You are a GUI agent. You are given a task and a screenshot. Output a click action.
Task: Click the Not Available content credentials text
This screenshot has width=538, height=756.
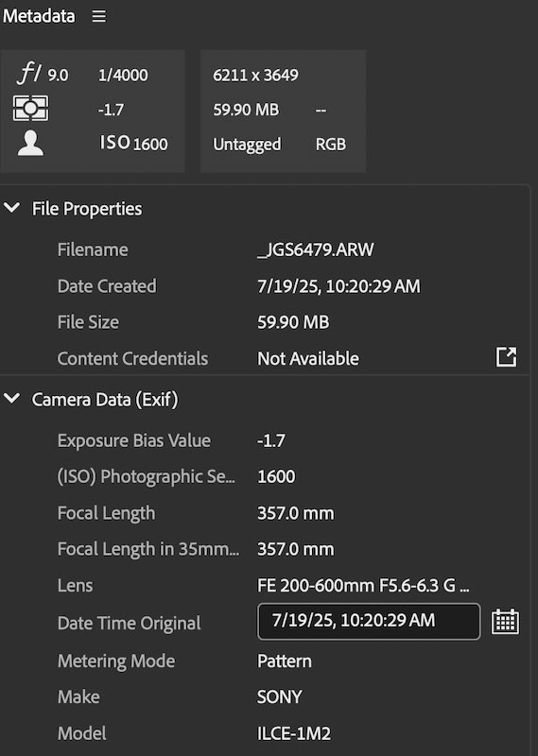pos(308,358)
